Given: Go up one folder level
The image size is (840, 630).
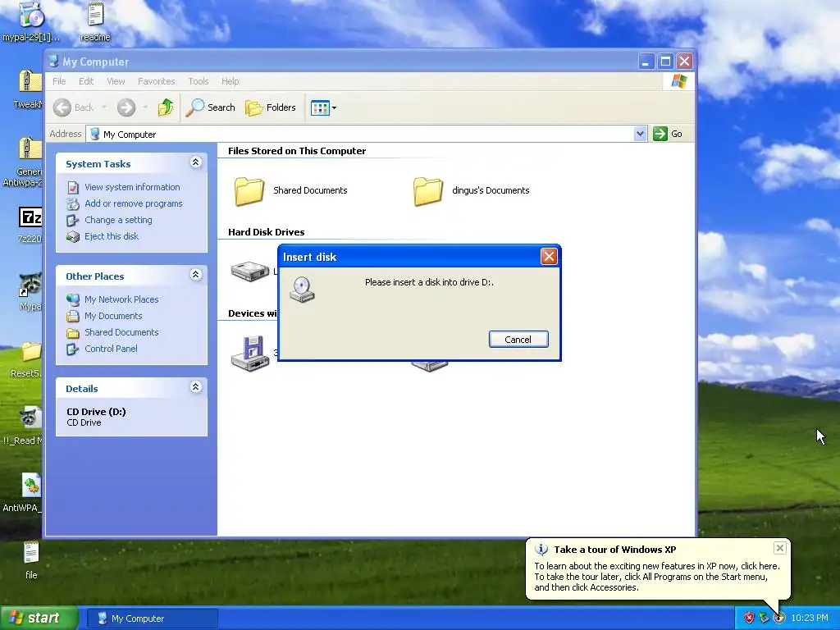Looking at the screenshot, I should (x=166, y=107).
